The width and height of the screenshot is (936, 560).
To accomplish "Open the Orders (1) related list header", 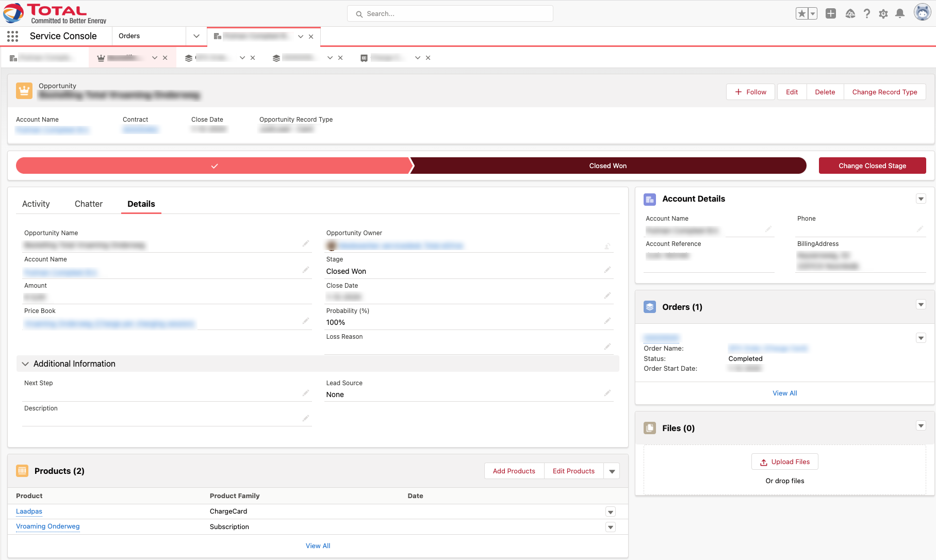I will coord(682,307).
